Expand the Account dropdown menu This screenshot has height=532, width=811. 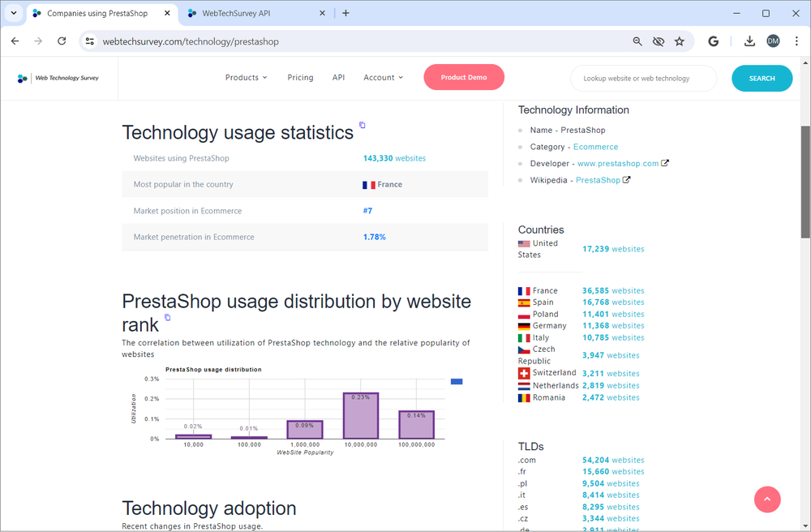[x=383, y=78]
